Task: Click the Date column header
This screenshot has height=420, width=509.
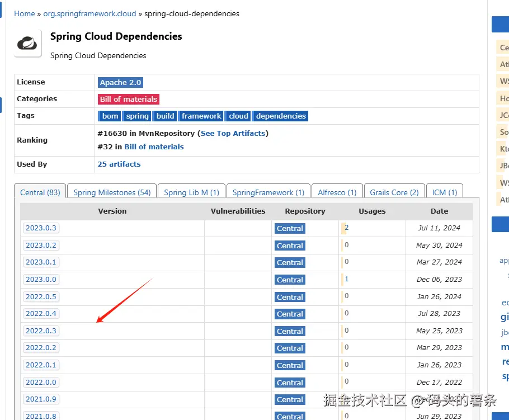Action: pyautogui.click(x=439, y=211)
